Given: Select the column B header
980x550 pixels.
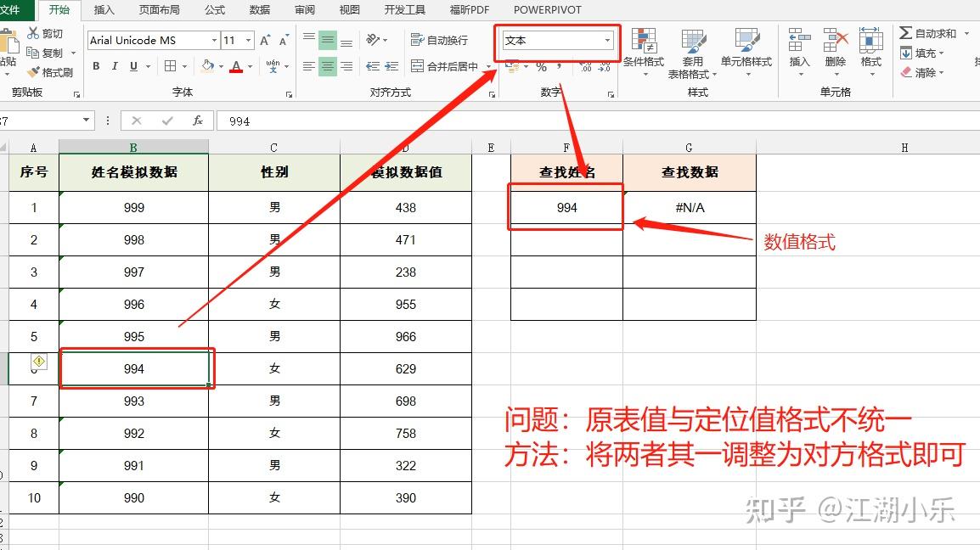Looking at the screenshot, I should [133, 148].
